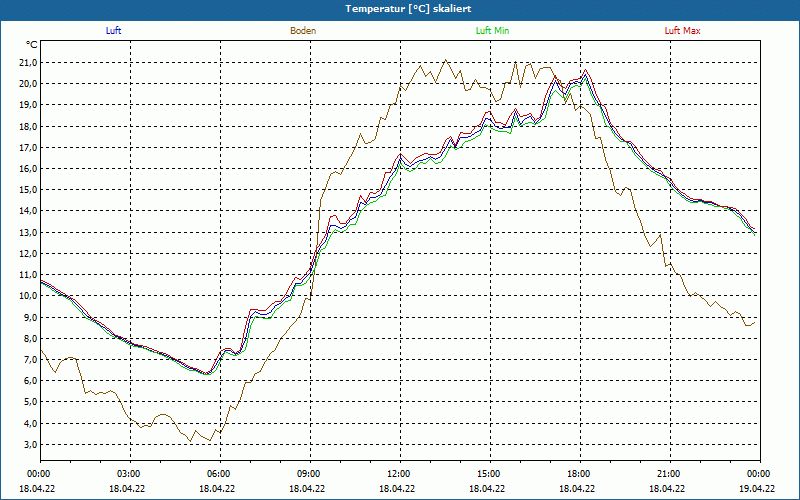The width and height of the screenshot is (800, 500).
Task: Click the 19.04.22 date label
Action: tap(757, 488)
